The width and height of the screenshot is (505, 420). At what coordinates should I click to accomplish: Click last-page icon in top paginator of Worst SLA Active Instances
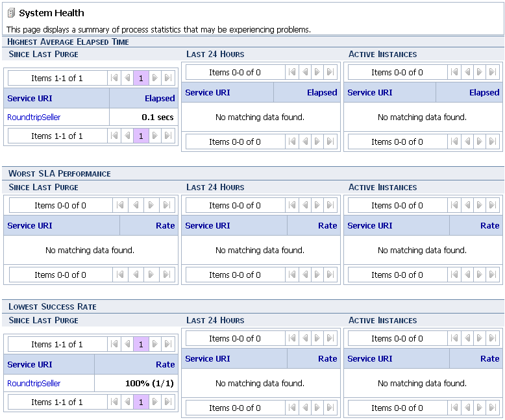tap(492, 206)
